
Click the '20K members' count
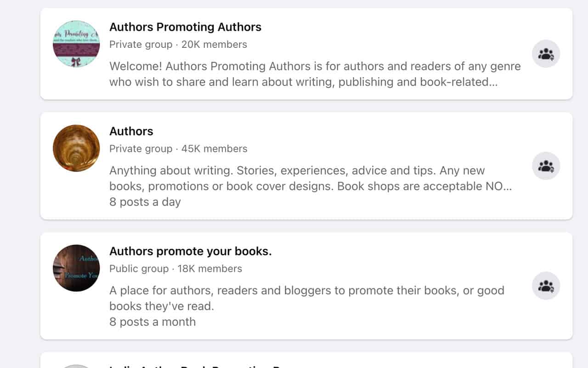[x=214, y=45]
